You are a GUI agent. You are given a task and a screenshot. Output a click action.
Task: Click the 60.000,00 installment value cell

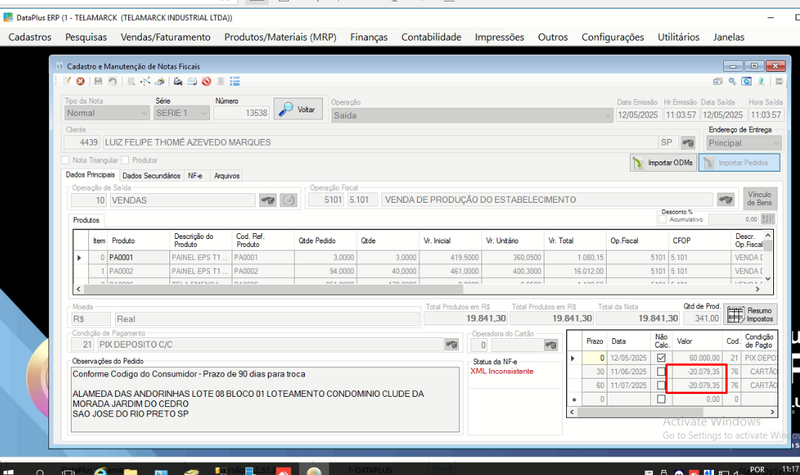click(x=697, y=358)
